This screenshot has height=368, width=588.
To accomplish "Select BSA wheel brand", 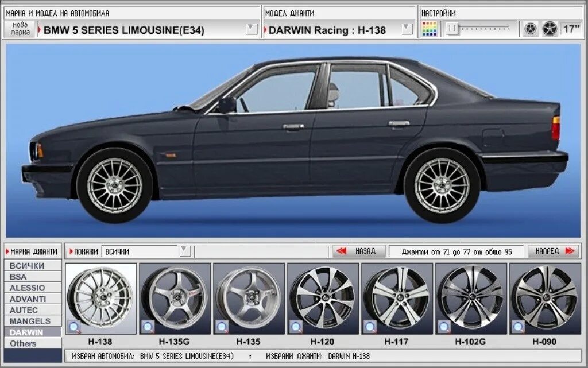I will (x=33, y=277).
